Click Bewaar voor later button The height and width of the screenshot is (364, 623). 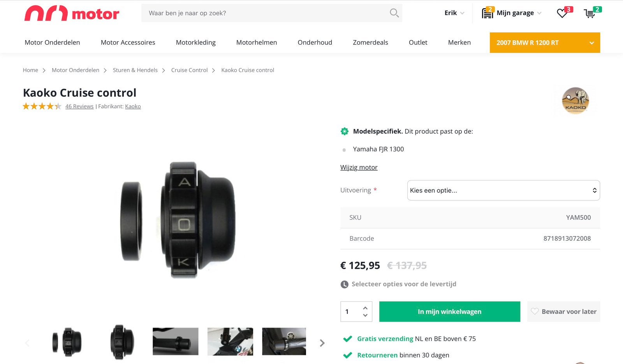click(x=563, y=311)
